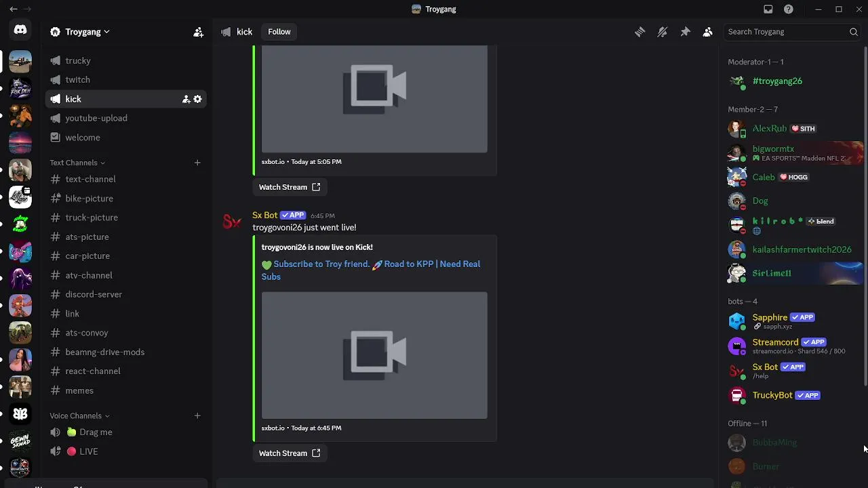Viewport: 868px width, 488px height.
Task: Open Caleb member profile
Action: [x=792, y=177]
